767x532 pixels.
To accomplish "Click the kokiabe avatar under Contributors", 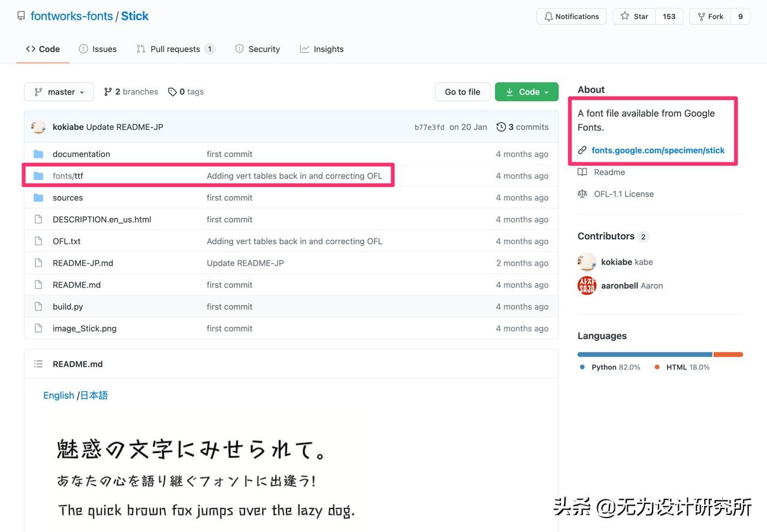I will pos(587,262).
